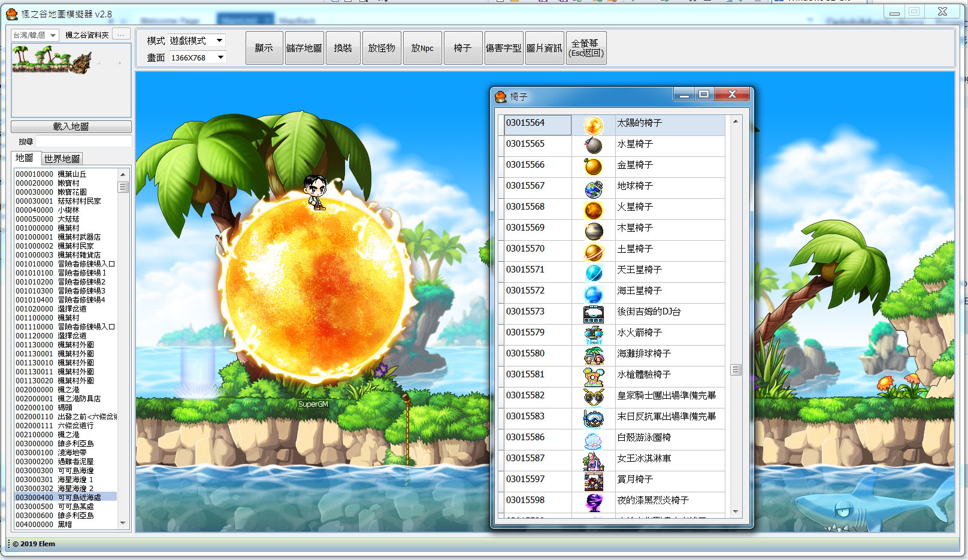
Task: Click the map list scroll down arrow
Action: [x=123, y=523]
